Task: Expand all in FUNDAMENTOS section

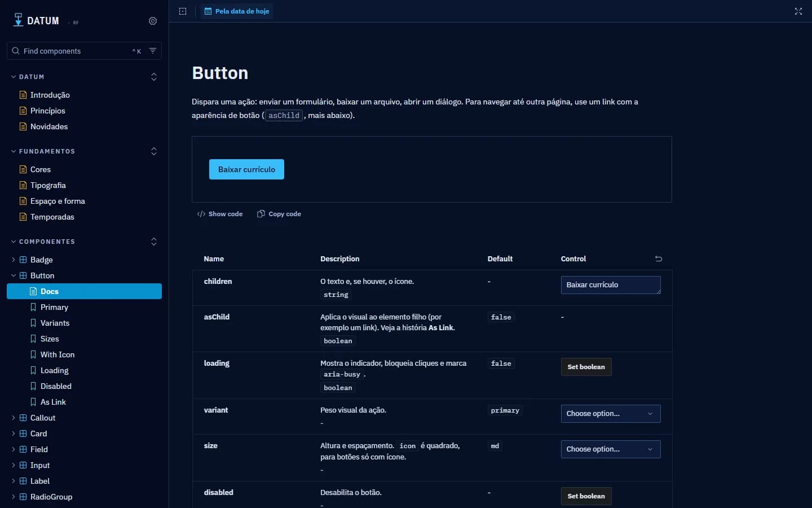Action: (x=154, y=151)
